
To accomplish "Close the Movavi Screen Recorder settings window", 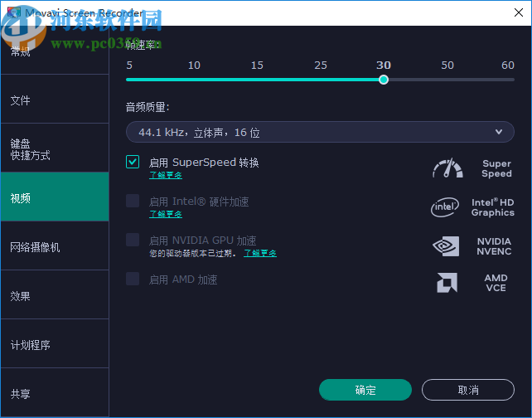I will click(519, 12).
